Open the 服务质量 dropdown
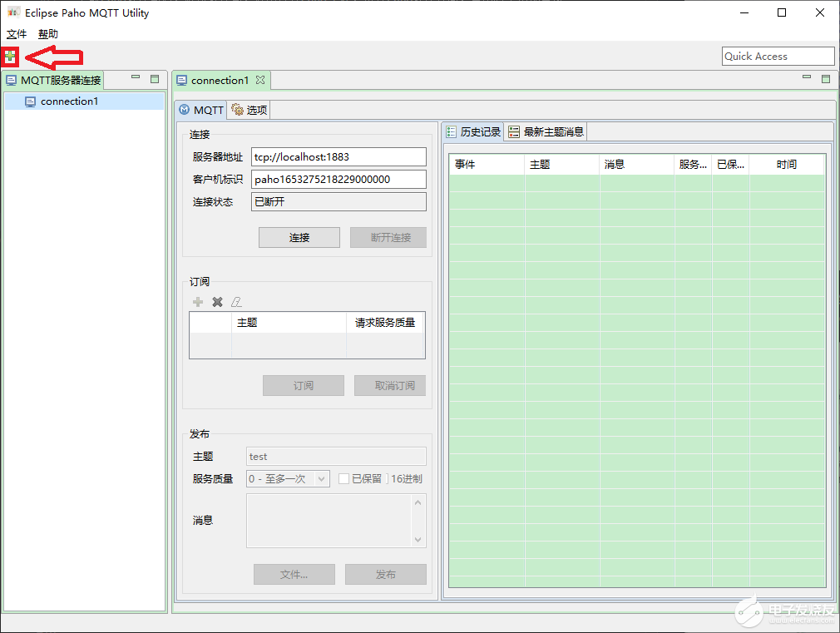Viewport: 840px width, 633px height. point(322,478)
